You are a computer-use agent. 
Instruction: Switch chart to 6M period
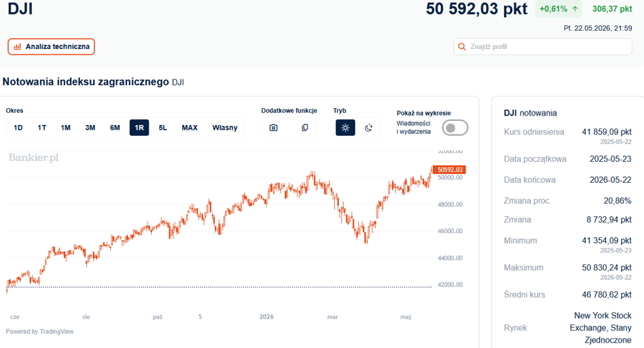point(115,128)
